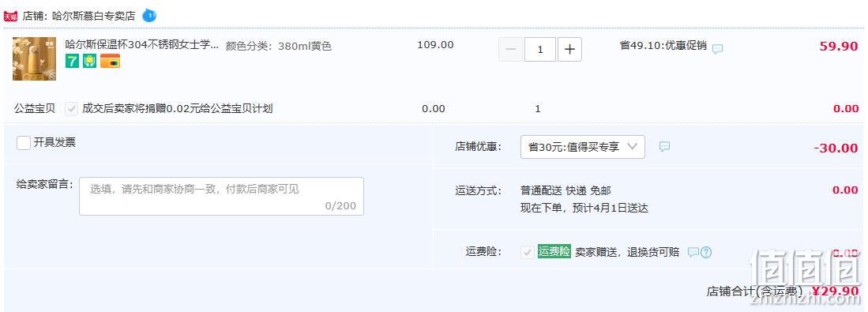Screen dimensions: 868x312
Task: Decrease quantity with the minus button
Action: [x=510, y=50]
